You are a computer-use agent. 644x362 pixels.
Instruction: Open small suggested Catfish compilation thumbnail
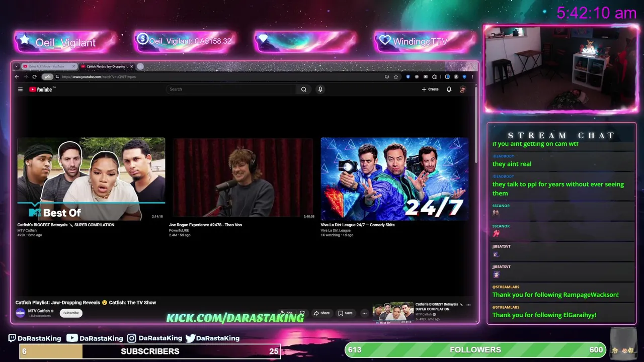coord(393,312)
